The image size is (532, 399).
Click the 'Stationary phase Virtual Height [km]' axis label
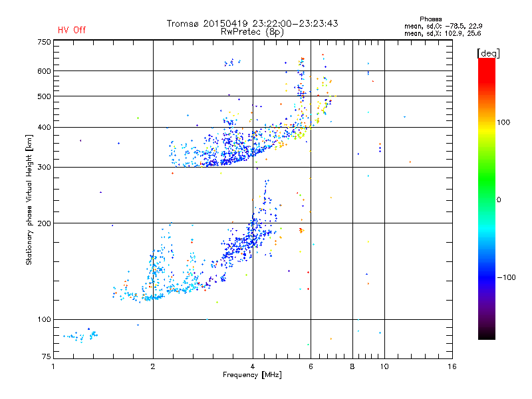29,199
